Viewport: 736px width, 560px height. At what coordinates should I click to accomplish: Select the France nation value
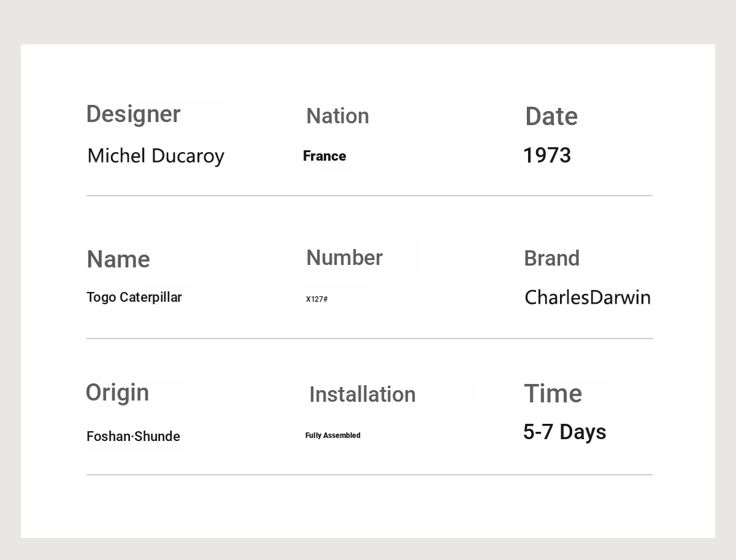point(324,156)
